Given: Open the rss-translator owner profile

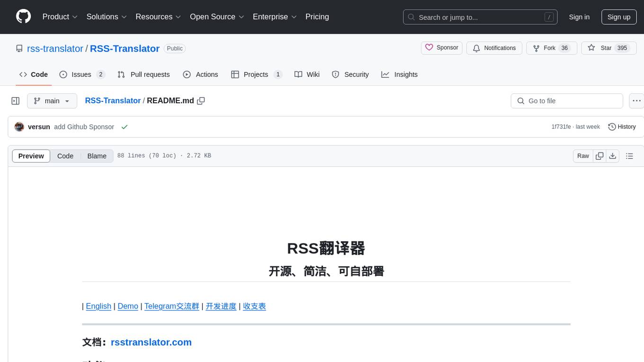Looking at the screenshot, I should click(55, 48).
